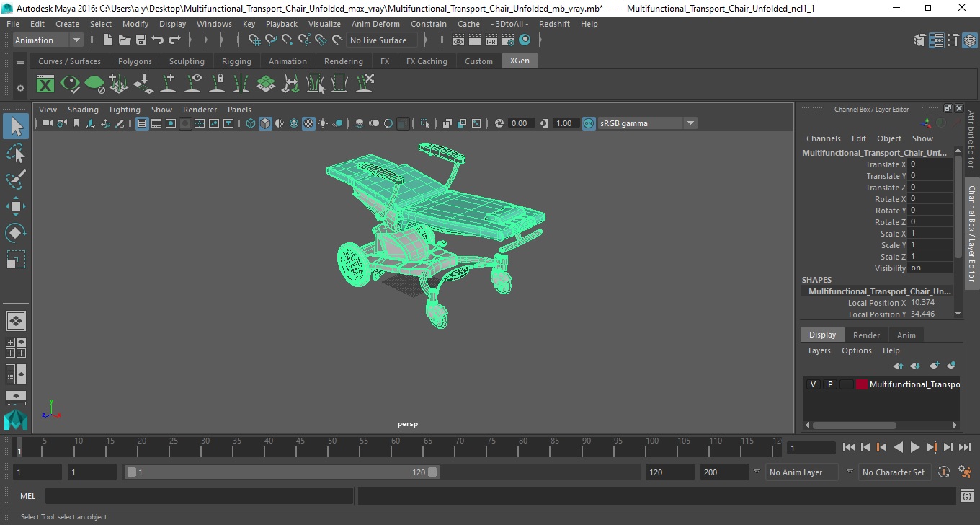
Task: Open Hypershade round teal icon
Action: click(525, 40)
